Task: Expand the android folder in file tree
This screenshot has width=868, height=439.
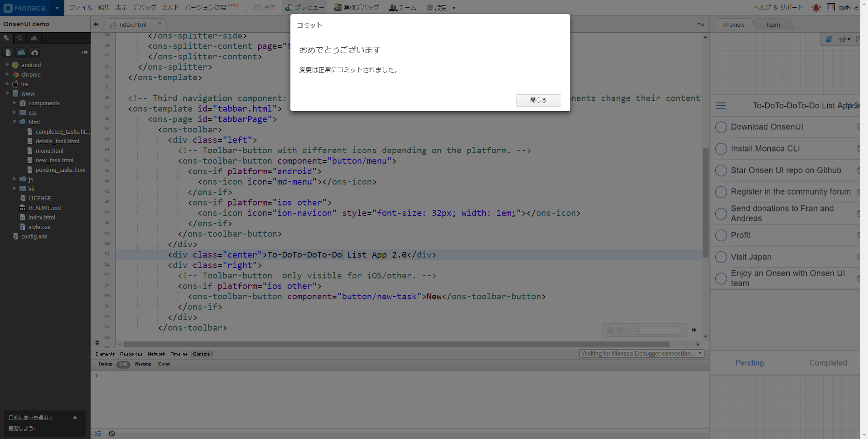Action: (x=7, y=65)
